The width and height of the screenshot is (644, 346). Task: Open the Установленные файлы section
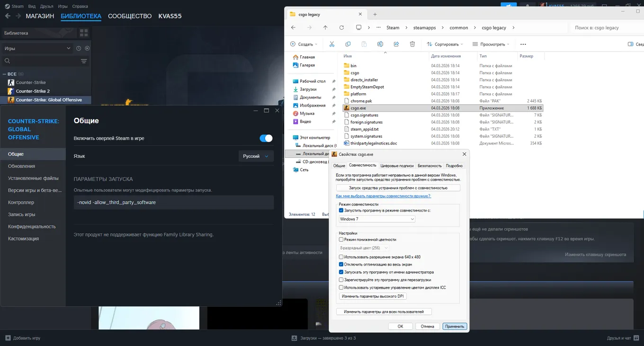33,178
